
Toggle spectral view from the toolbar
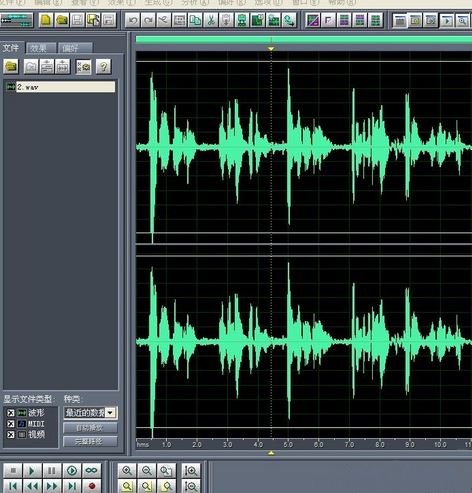(x=313, y=21)
